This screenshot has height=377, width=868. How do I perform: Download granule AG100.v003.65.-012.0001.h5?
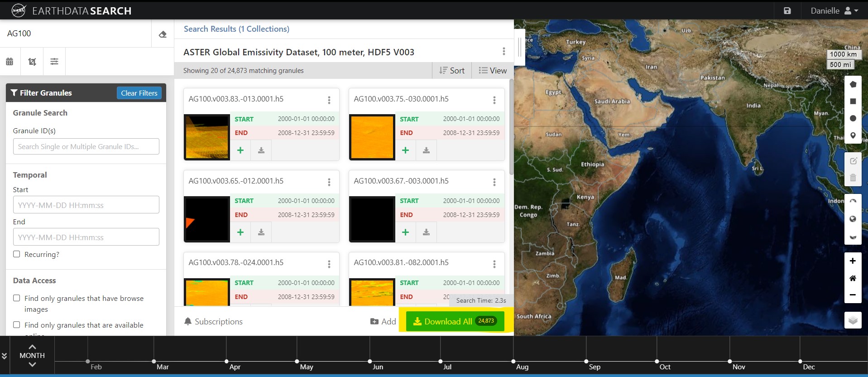[261, 232]
